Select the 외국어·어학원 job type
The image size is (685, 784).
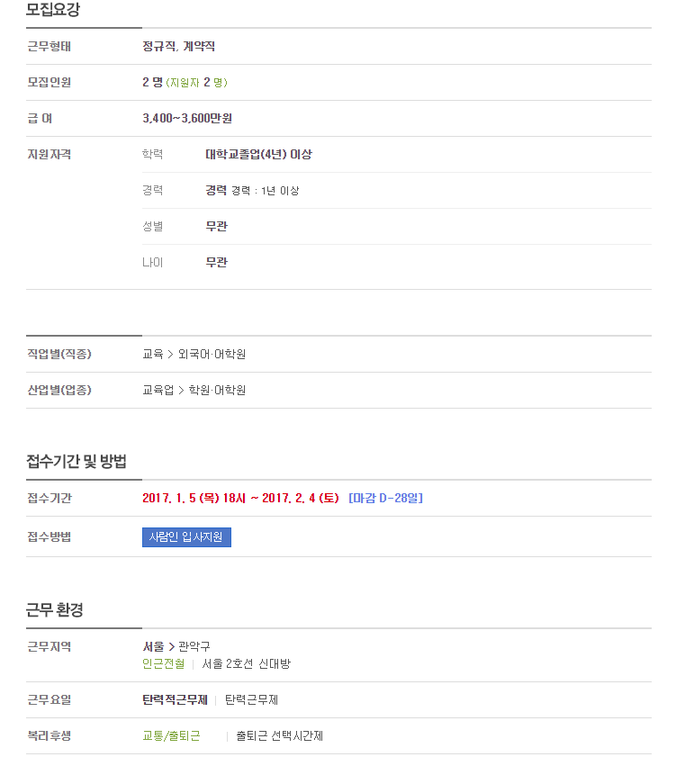(x=212, y=354)
